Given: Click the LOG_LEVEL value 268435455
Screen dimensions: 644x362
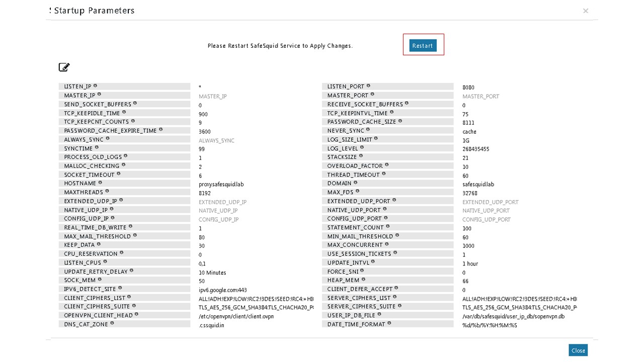Looking at the screenshot, I should tap(475, 149).
